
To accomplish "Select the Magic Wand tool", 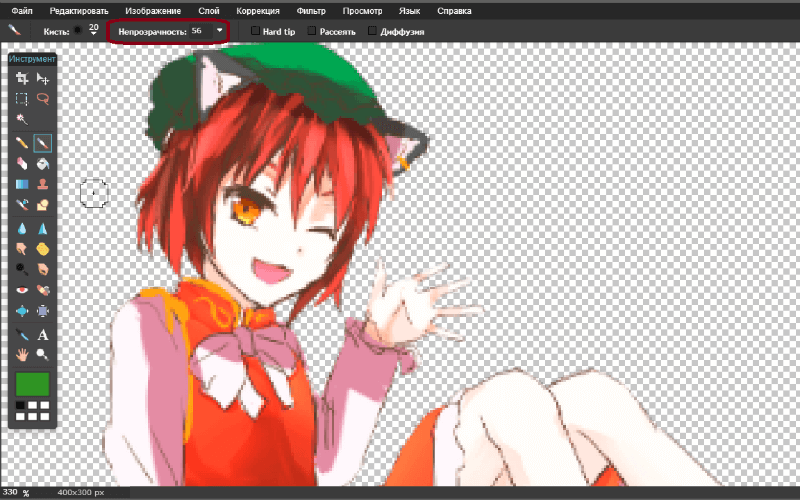I will 22,120.
